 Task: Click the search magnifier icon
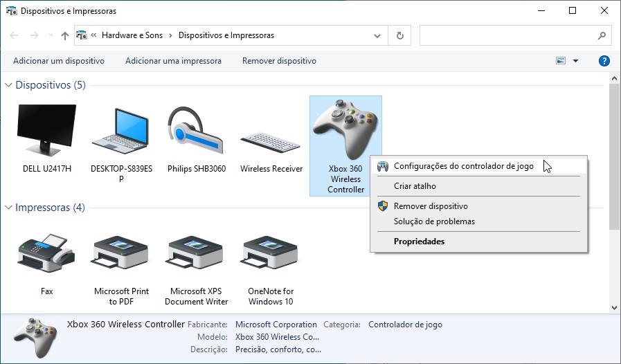click(x=602, y=36)
